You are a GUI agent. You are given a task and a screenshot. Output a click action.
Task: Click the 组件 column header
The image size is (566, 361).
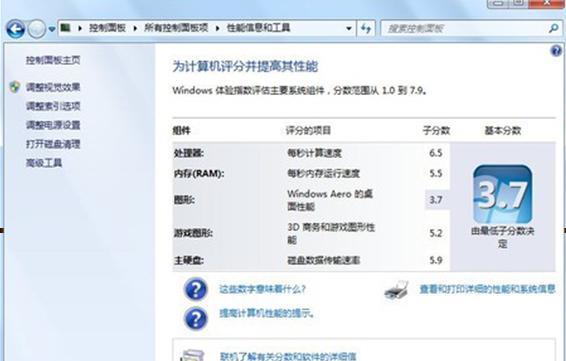(x=182, y=131)
